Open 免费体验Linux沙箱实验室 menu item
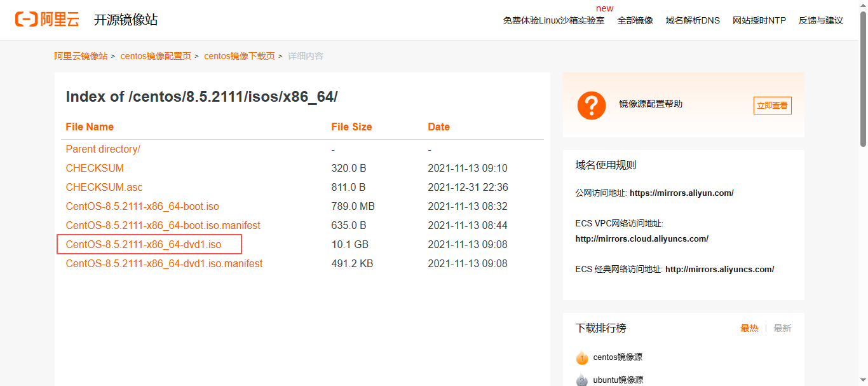The height and width of the screenshot is (386, 868). (553, 20)
